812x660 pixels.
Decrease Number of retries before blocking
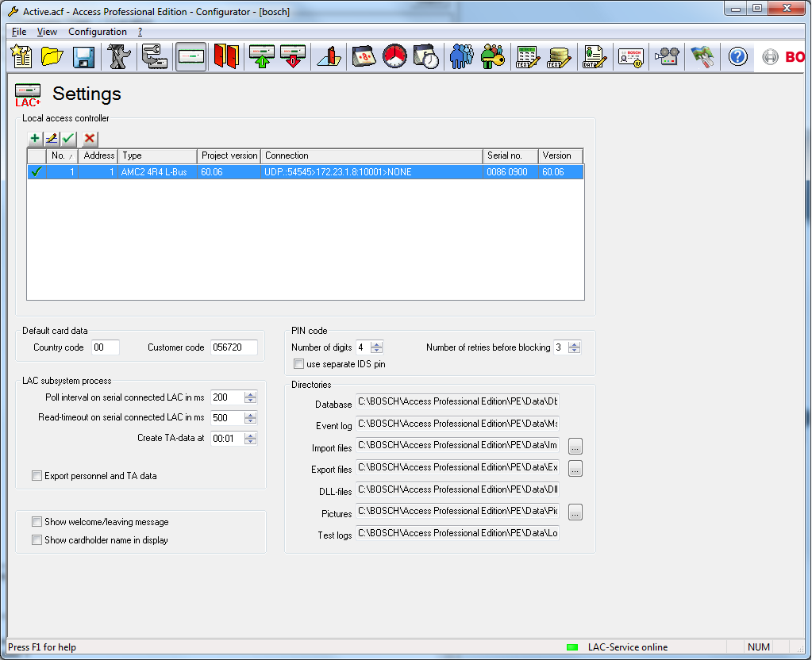click(x=574, y=351)
